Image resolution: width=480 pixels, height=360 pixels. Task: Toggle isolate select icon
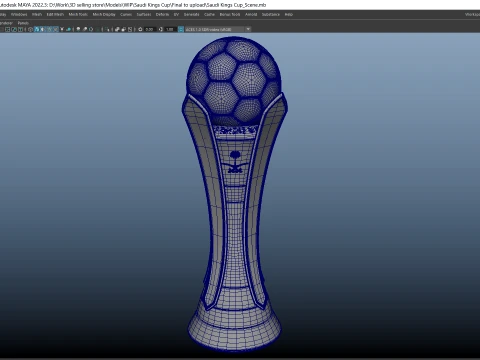click(x=107, y=29)
